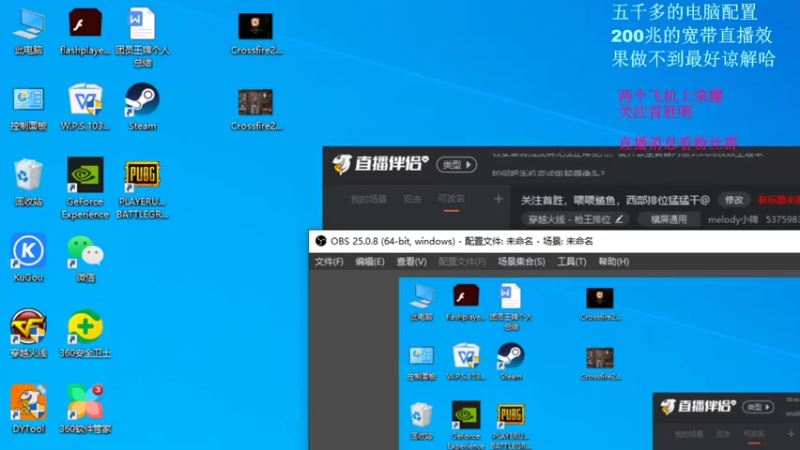Click 修改 button next to stream title
800x450 pixels.
click(x=734, y=200)
